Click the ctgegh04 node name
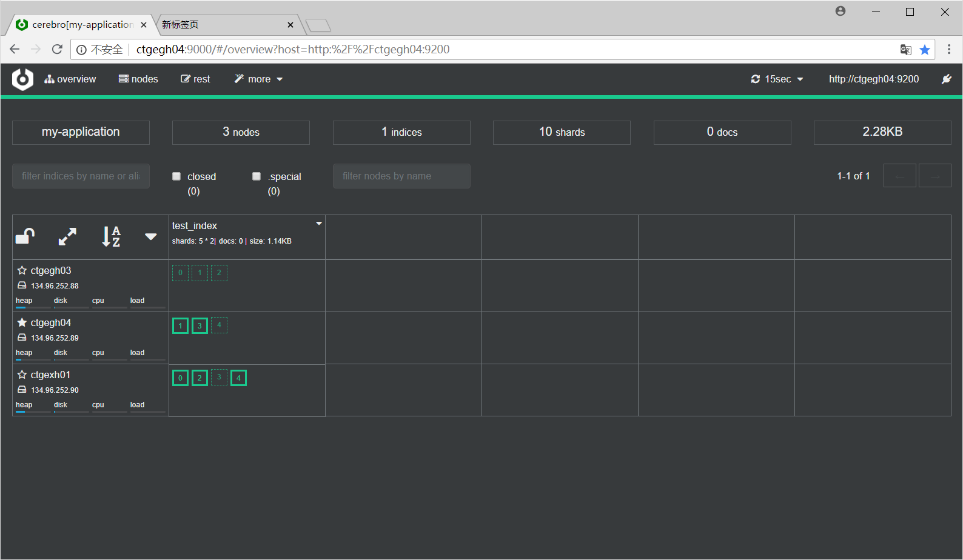The width and height of the screenshot is (963, 560). tap(51, 322)
